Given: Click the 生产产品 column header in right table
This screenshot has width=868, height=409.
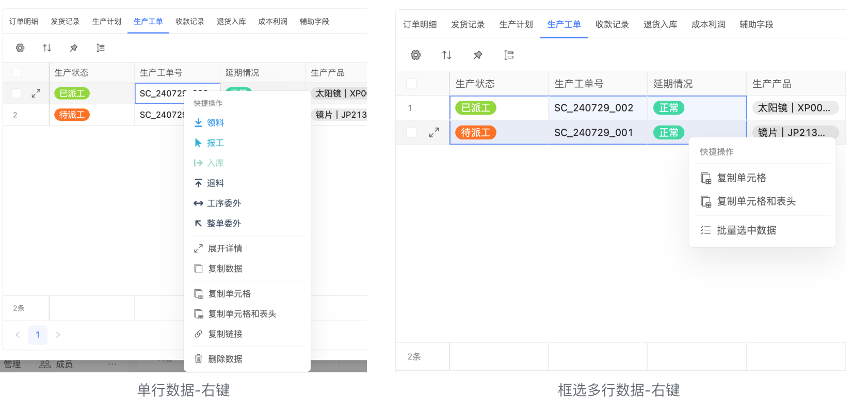Looking at the screenshot, I should 796,84.
